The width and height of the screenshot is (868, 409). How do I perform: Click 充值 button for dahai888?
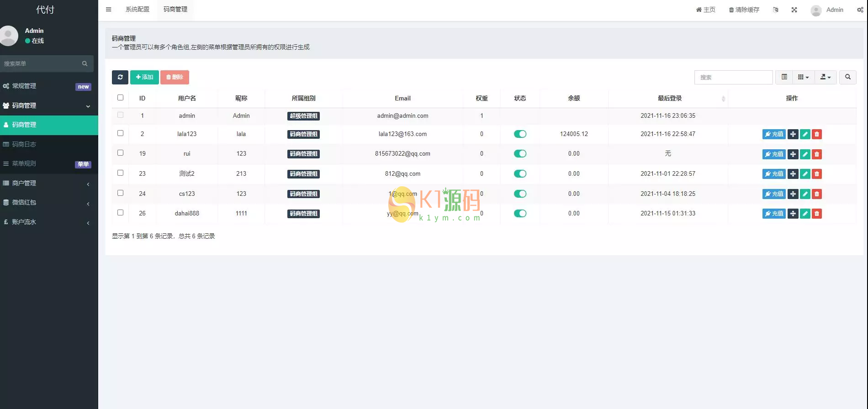[x=774, y=214]
